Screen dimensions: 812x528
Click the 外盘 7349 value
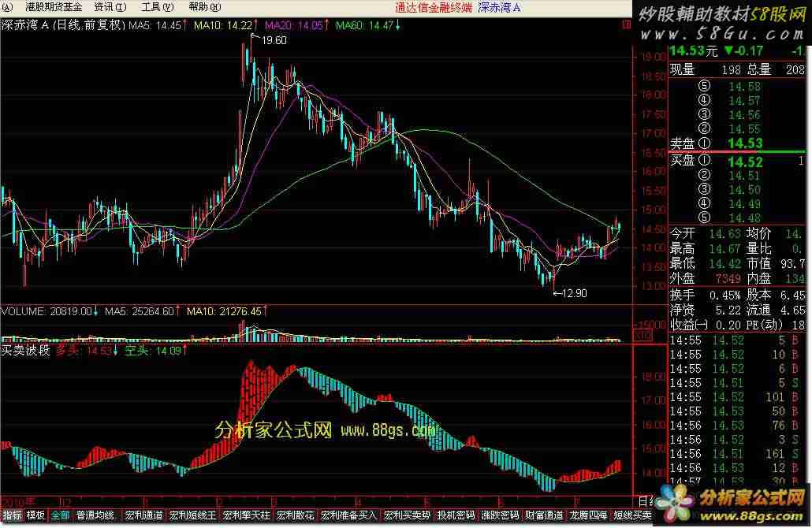coord(728,278)
